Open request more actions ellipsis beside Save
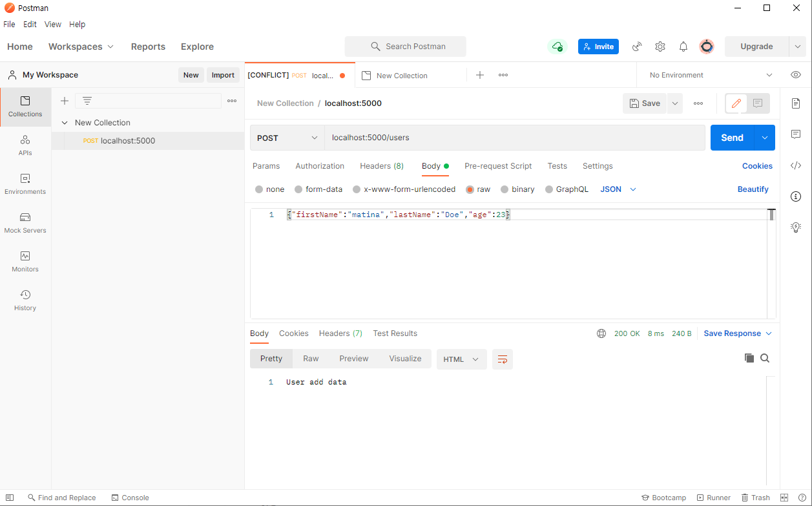 [x=698, y=103]
